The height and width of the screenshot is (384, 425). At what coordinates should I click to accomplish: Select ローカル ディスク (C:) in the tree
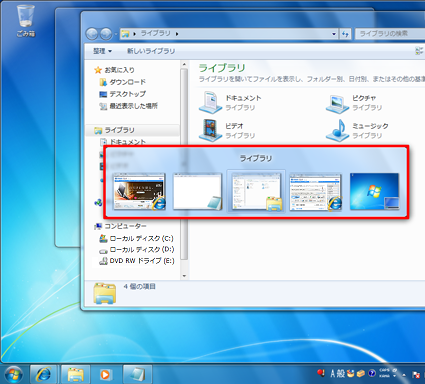pyautogui.click(x=137, y=238)
